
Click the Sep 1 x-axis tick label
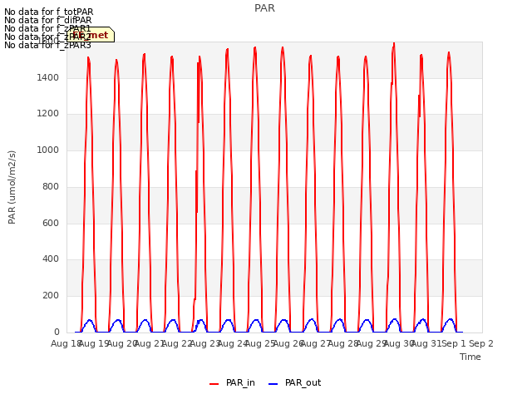click(454, 344)
